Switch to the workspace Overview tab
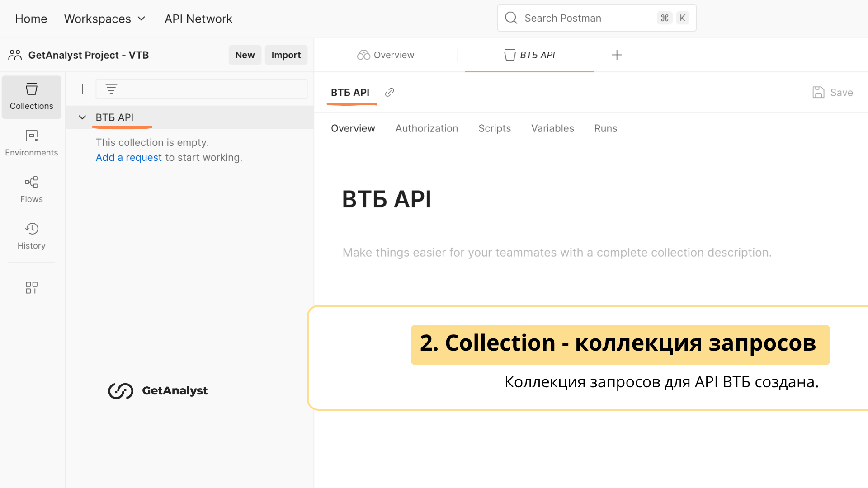 pos(386,55)
